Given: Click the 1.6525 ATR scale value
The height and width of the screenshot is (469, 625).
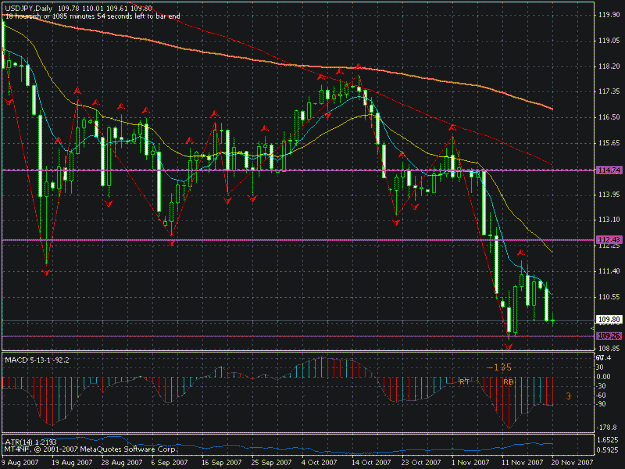Looking at the screenshot, I should coord(608,440).
